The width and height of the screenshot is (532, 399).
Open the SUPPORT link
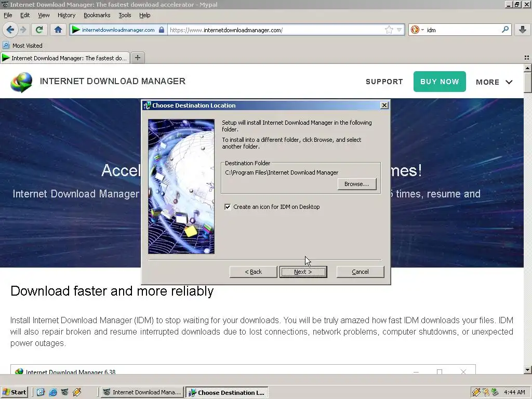point(384,82)
